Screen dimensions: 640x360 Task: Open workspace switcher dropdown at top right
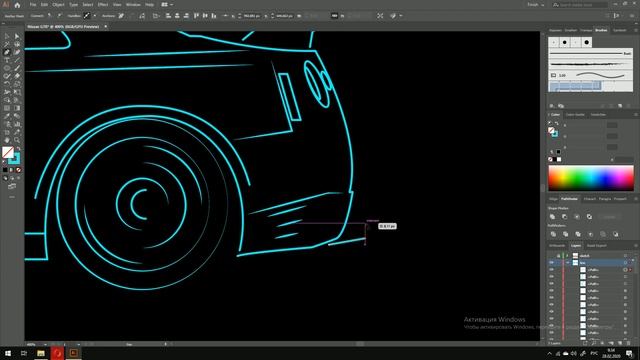(x=536, y=5)
